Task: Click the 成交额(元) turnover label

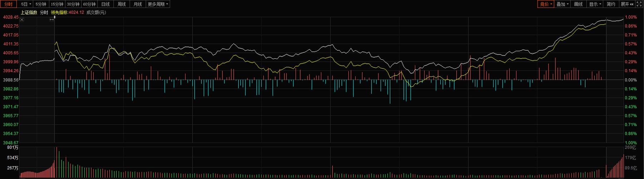Action: [96, 13]
